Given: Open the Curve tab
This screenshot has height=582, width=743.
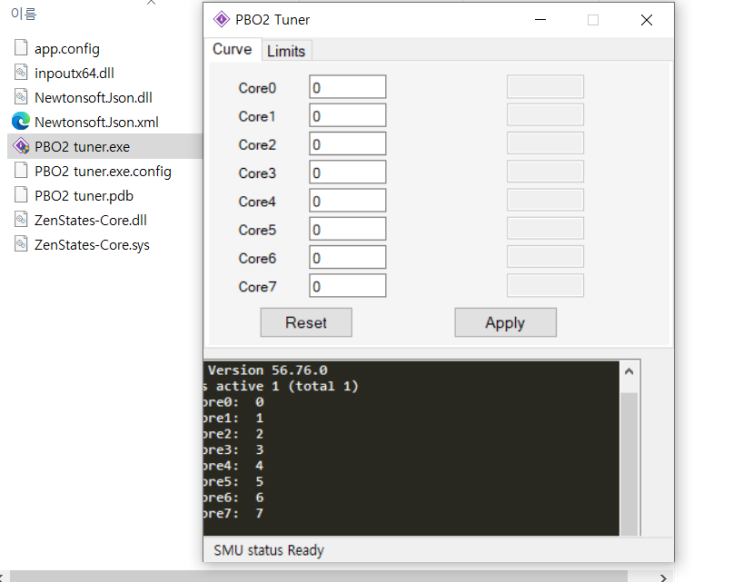Looking at the screenshot, I should (x=232, y=50).
